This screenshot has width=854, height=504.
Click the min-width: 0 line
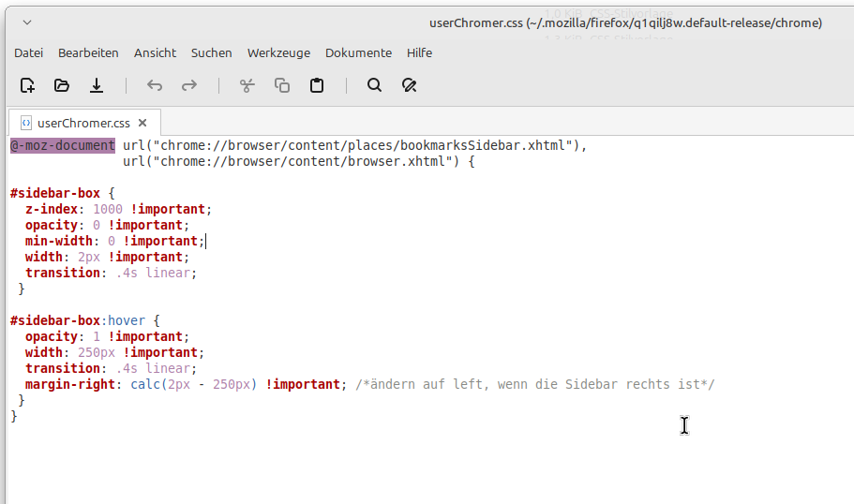click(114, 241)
